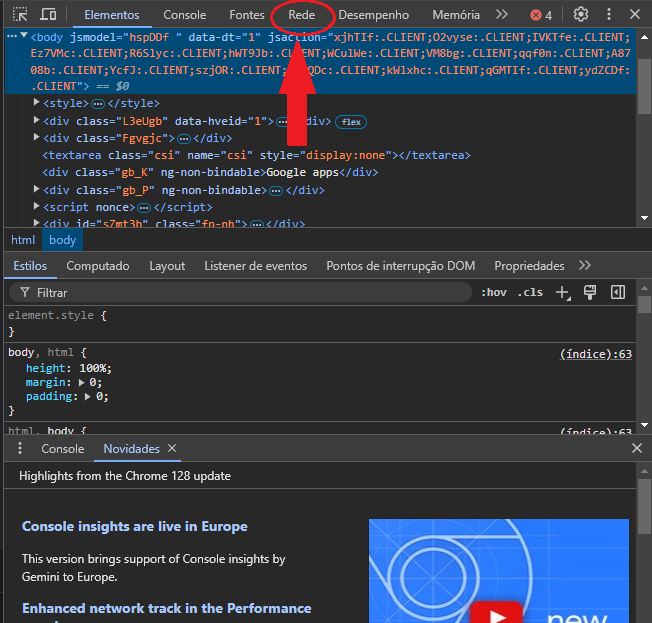Open the 4 errors indicator
The image size is (652, 623).
pos(541,15)
